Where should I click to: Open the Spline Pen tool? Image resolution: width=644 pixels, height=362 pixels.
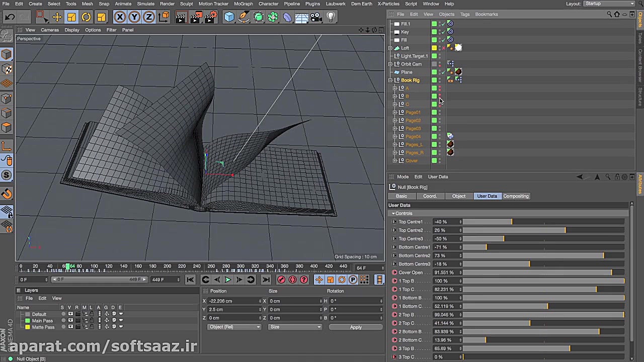(x=244, y=17)
